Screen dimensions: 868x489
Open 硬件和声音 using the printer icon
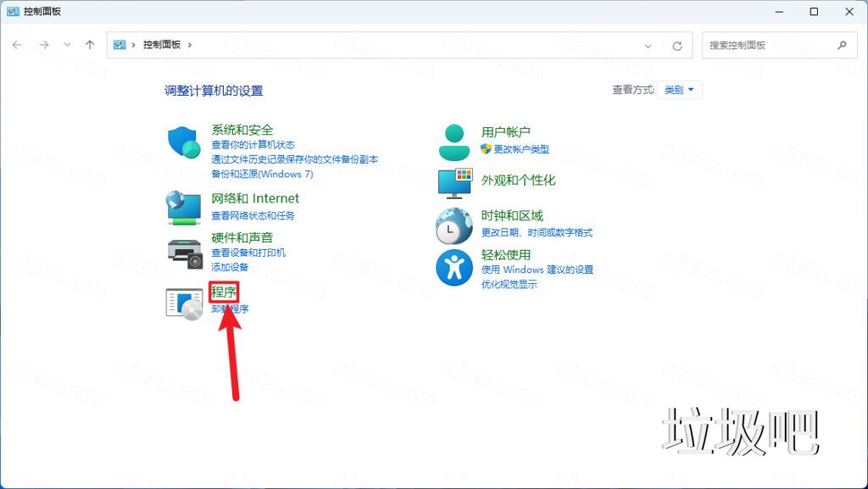tap(183, 251)
